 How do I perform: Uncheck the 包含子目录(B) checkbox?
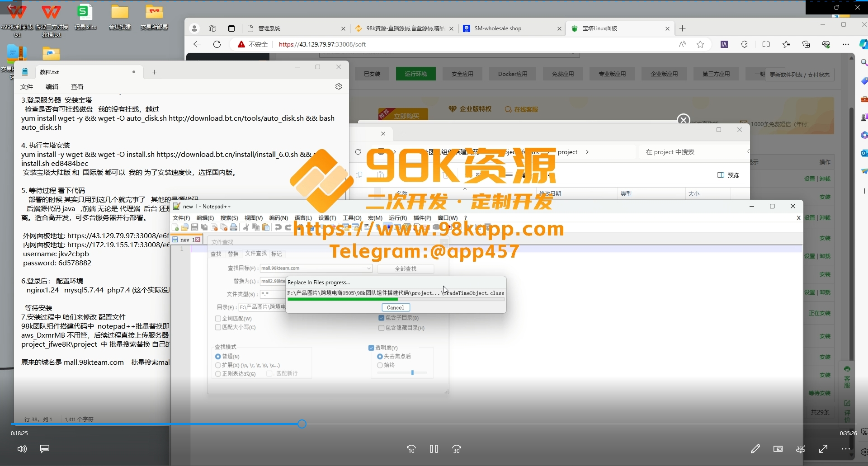[x=381, y=318]
